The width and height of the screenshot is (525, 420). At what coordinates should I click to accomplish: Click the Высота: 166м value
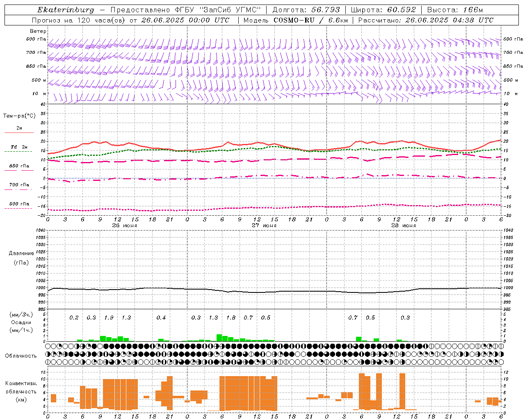455,10
